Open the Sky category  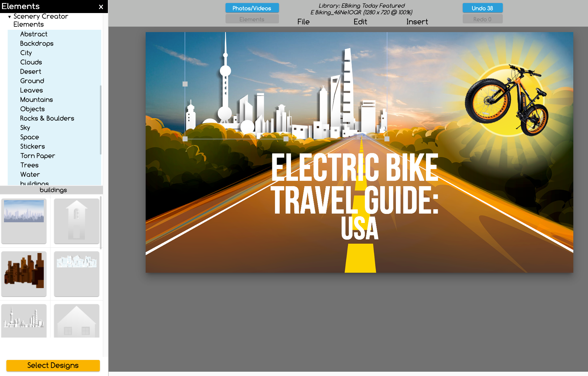(25, 128)
